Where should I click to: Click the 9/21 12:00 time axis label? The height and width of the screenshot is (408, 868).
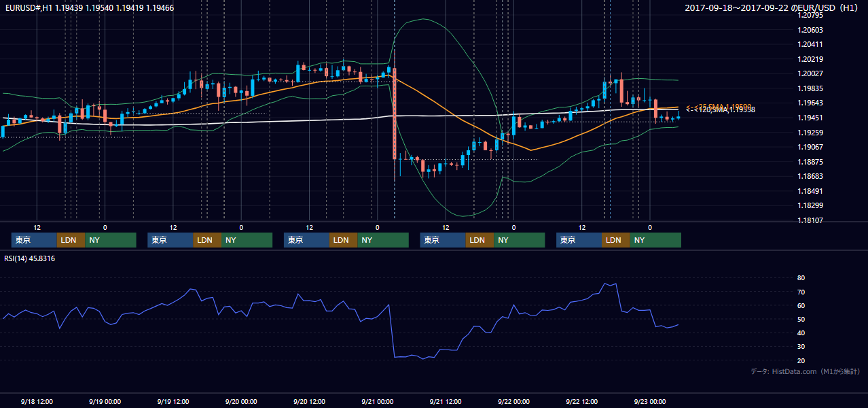pos(446,401)
